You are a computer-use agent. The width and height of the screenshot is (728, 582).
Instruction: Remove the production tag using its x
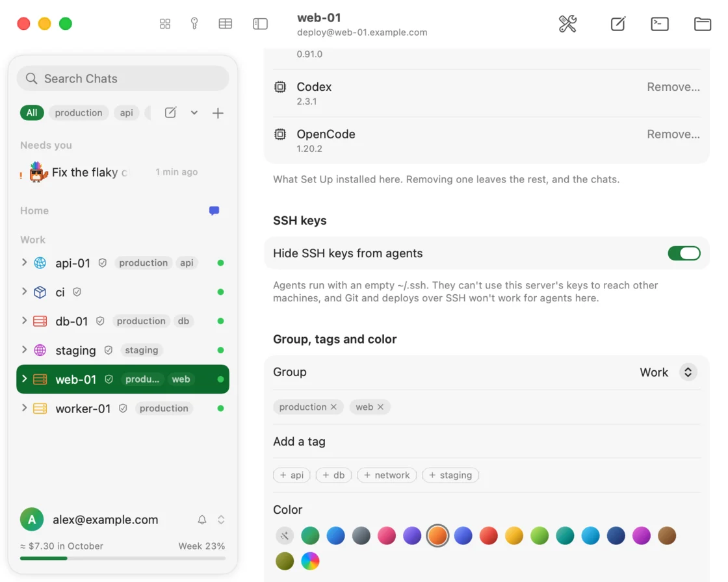pyautogui.click(x=333, y=407)
